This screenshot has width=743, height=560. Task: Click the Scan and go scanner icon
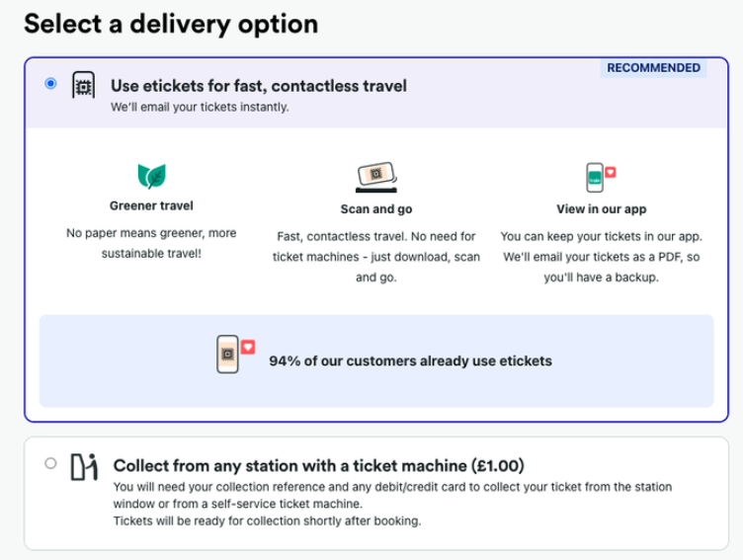click(x=376, y=177)
